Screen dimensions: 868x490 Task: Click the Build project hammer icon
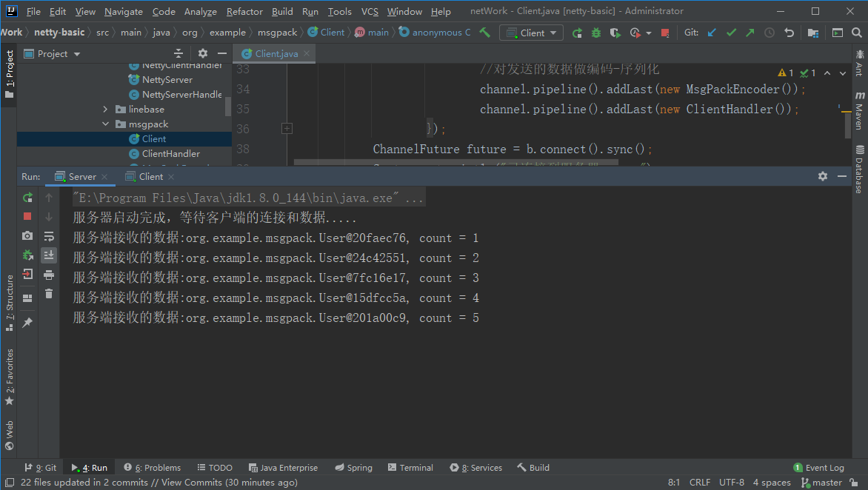coord(485,33)
